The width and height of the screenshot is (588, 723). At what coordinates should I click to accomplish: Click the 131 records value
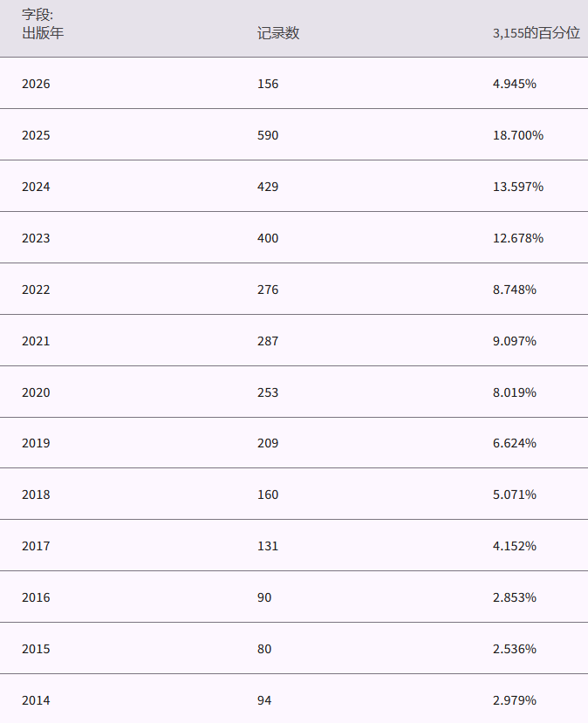(x=268, y=546)
